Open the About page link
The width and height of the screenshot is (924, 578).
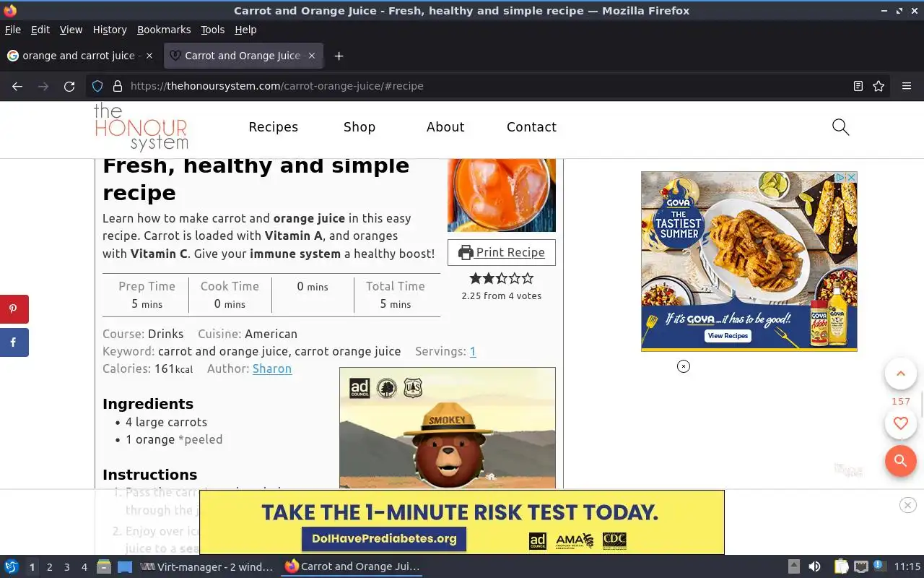(445, 127)
